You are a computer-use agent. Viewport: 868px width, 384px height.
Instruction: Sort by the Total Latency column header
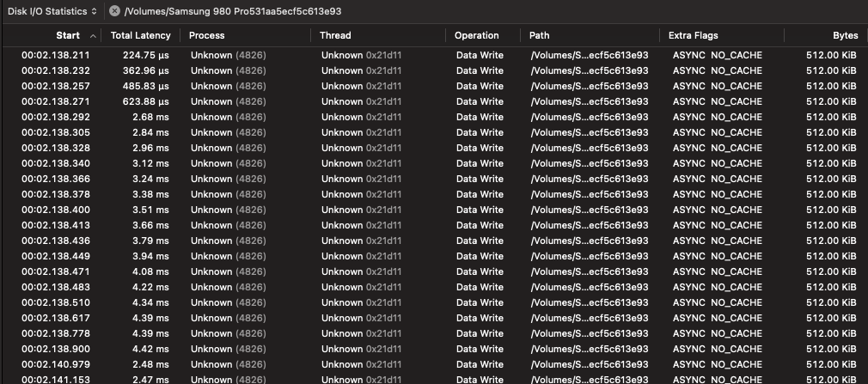[x=141, y=35]
